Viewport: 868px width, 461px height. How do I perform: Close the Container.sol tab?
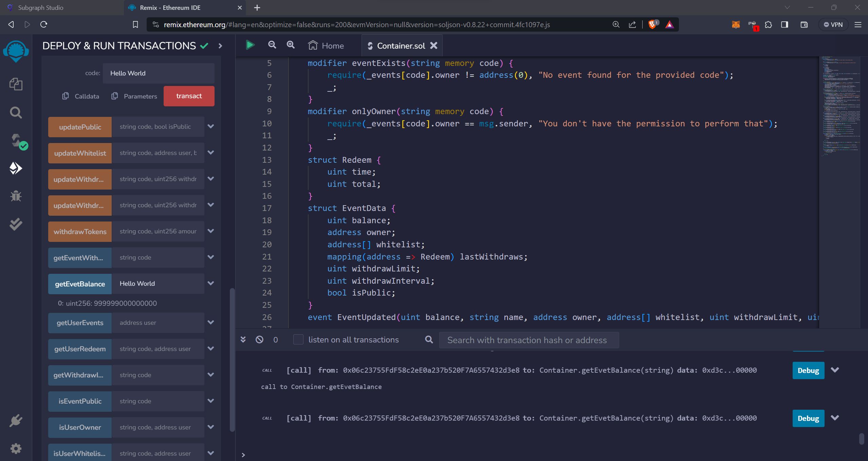click(434, 46)
